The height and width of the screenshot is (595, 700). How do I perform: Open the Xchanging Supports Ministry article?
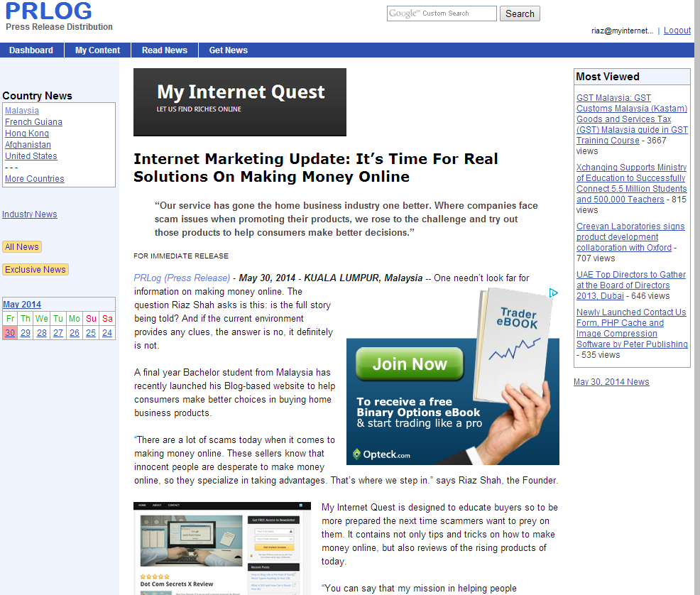tap(631, 183)
